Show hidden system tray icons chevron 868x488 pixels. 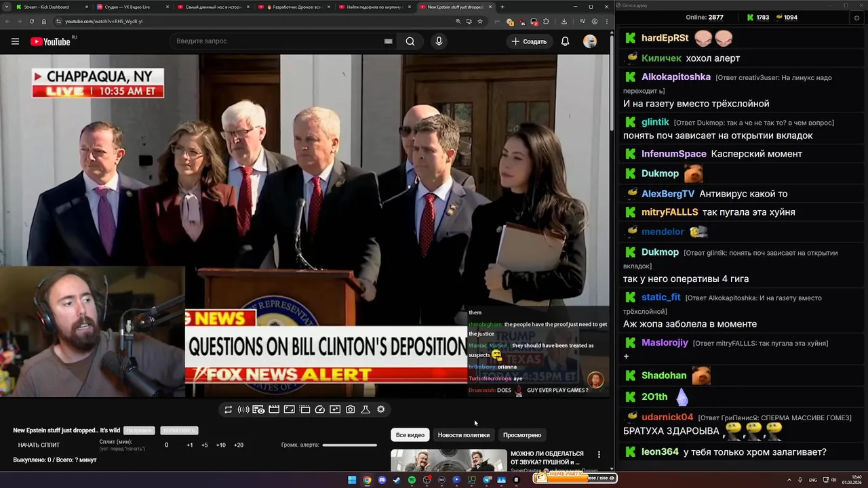click(x=789, y=480)
